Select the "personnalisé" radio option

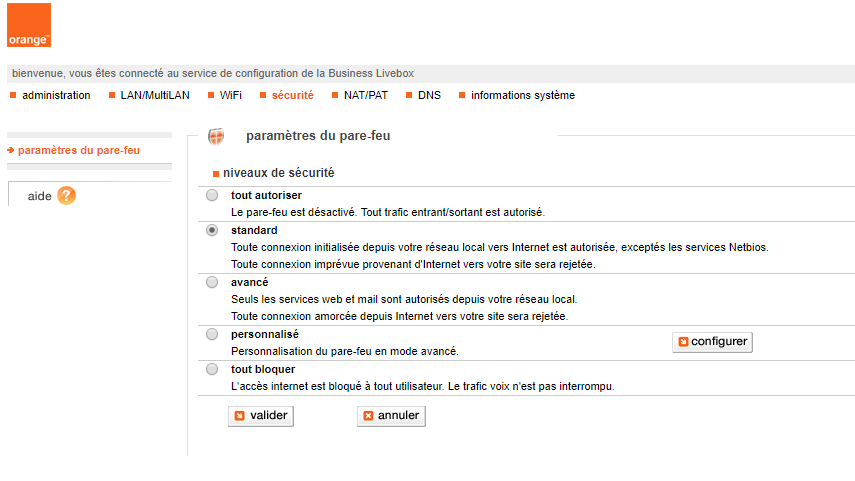click(212, 334)
